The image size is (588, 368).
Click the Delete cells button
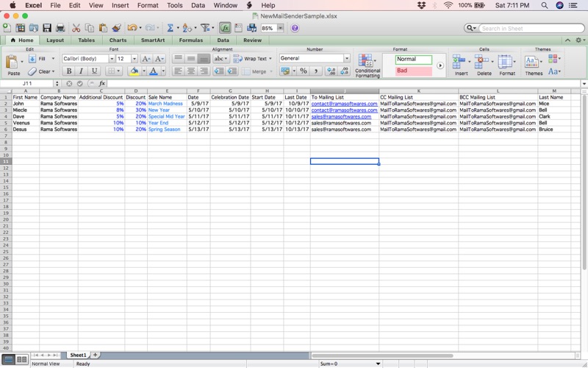coord(484,65)
